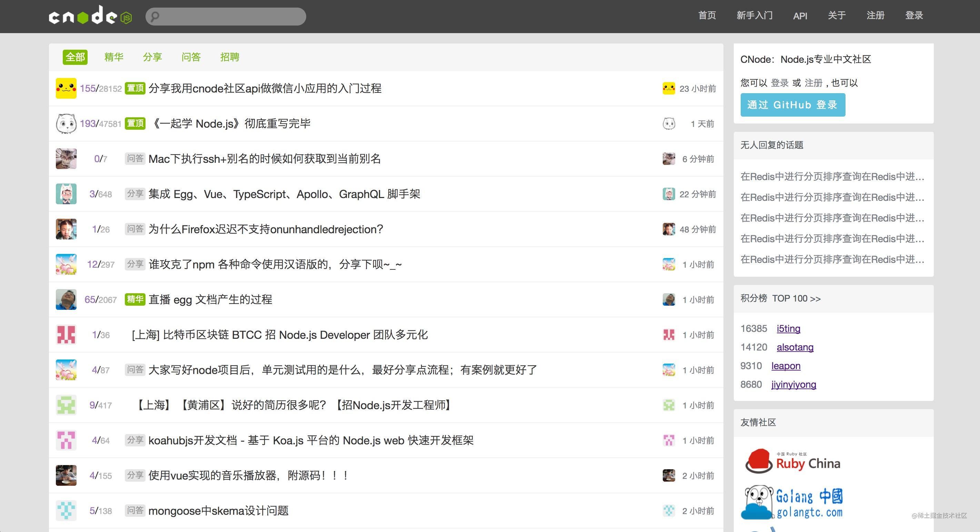Click the 通过 GitHub 登录 button
The height and width of the screenshot is (532, 980).
tap(793, 105)
